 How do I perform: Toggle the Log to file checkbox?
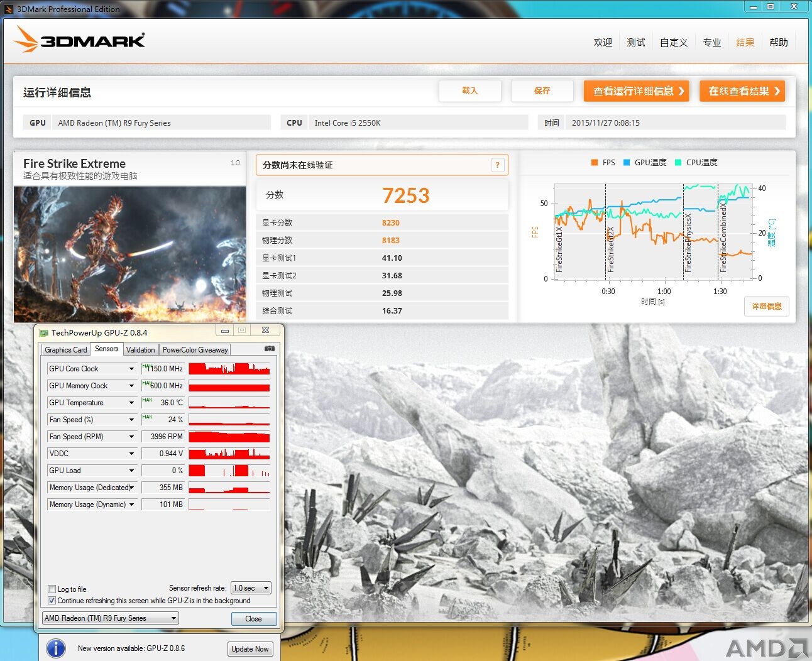pyautogui.click(x=52, y=589)
